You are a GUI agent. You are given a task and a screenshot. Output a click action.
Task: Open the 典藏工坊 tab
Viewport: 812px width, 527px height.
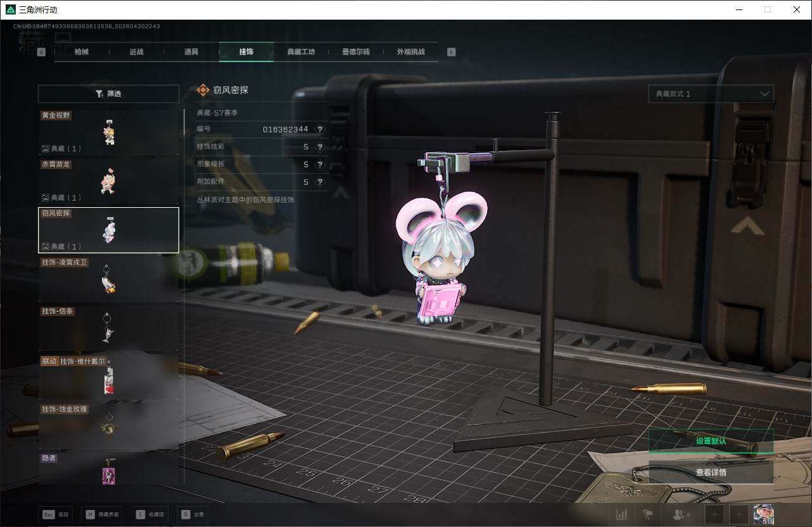coord(301,52)
